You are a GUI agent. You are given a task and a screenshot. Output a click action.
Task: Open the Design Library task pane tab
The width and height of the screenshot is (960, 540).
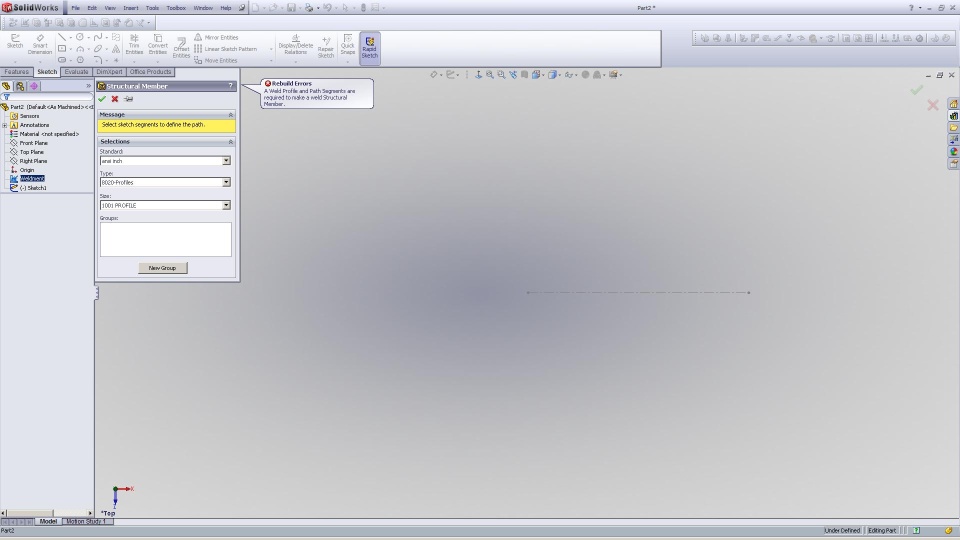point(953,116)
